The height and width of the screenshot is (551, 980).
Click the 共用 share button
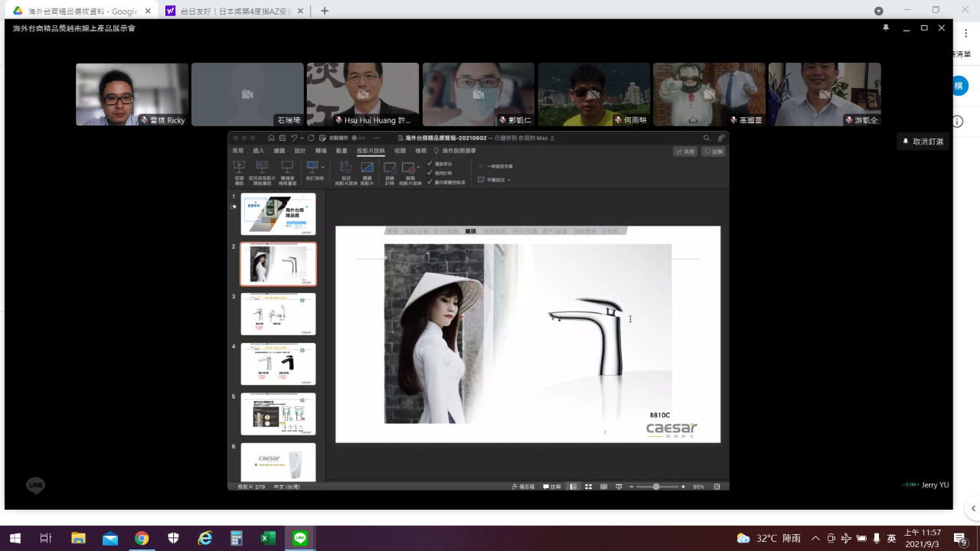pos(685,152)
